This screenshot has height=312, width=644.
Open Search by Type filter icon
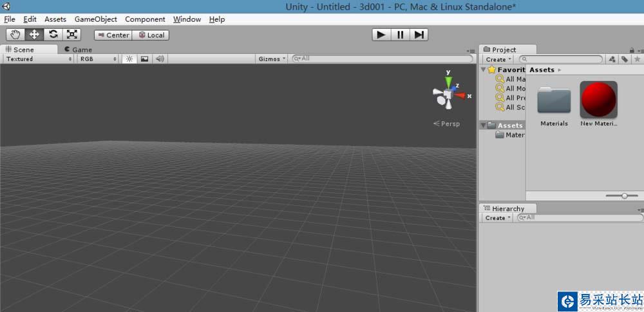coord(612,60)
